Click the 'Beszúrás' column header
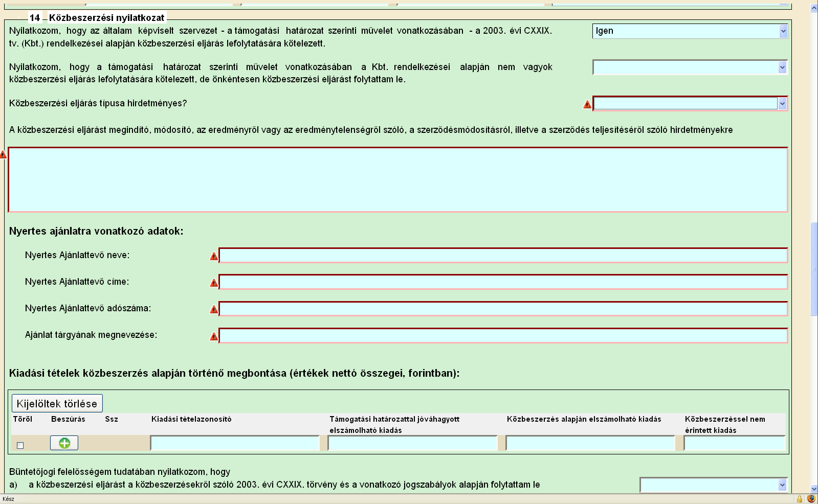 (x=68, y=419)
